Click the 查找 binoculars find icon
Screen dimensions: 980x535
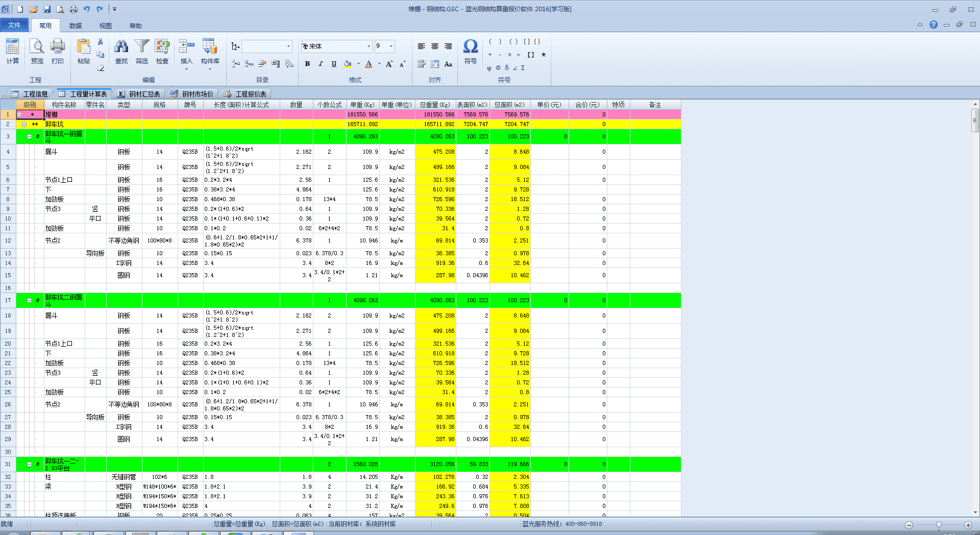(x=121, y=51)
